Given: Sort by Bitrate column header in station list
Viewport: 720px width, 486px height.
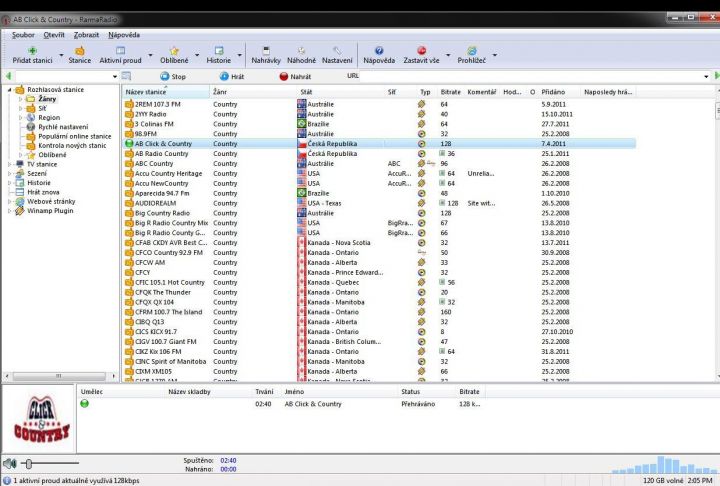Looking at the screenshot, I should 450,92.
